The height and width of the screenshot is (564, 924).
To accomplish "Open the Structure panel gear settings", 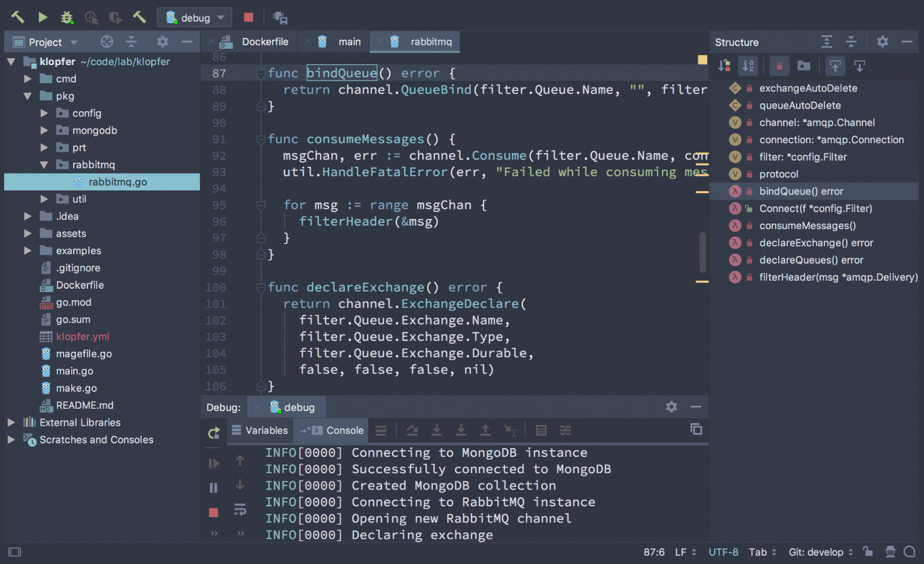I will (x=882, y=42).
